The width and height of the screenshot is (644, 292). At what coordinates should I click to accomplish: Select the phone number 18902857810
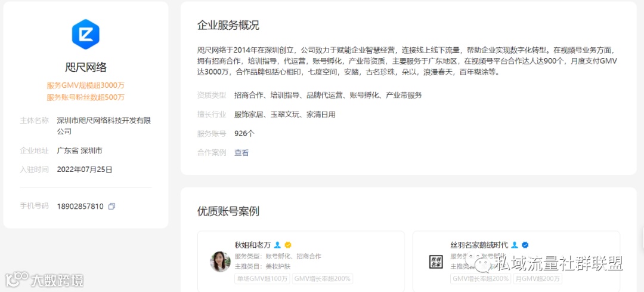80,207
